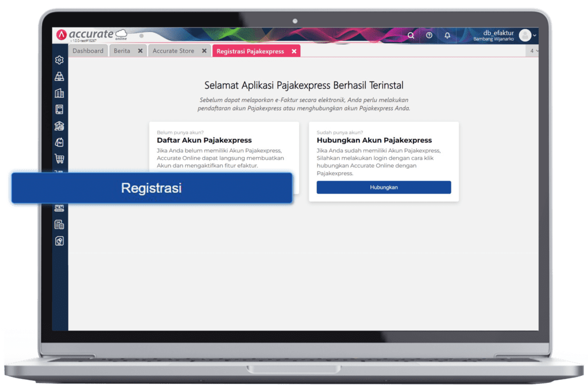The width and height of the screenshot is (588, 392).
Task: Open the pie chart reports module icon
Action: [59, 241]
